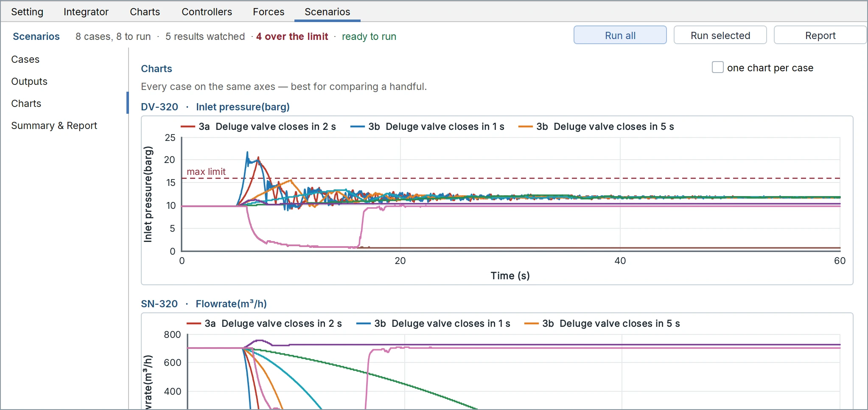Click the DV-320 chart title
This screenshot has height=410, width=868.
(x=160, y=107)
